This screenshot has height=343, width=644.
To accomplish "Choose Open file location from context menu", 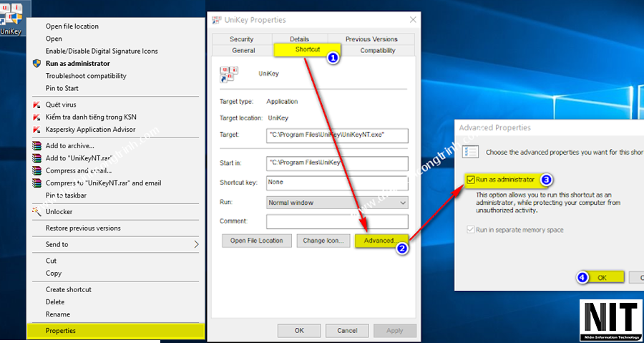I will pyautogui.click(x=72, y=26).
